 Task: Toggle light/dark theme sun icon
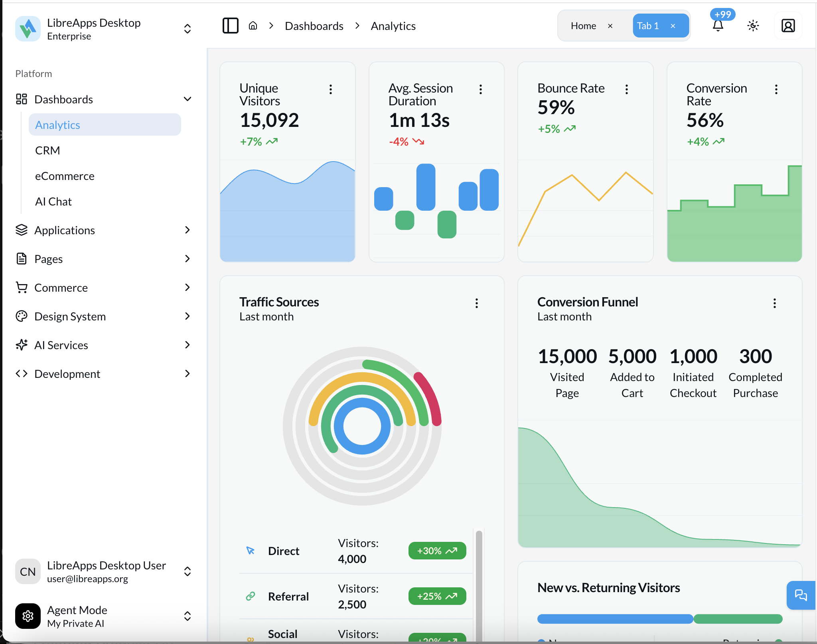(753, 26)
